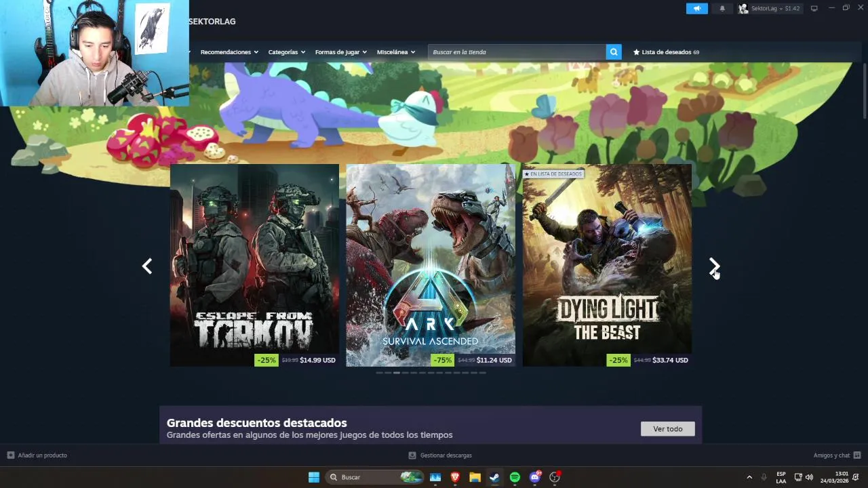Click the -75% ARK discount badge
This screenshot has height=488, width=868.
click(x=443, y=360)
